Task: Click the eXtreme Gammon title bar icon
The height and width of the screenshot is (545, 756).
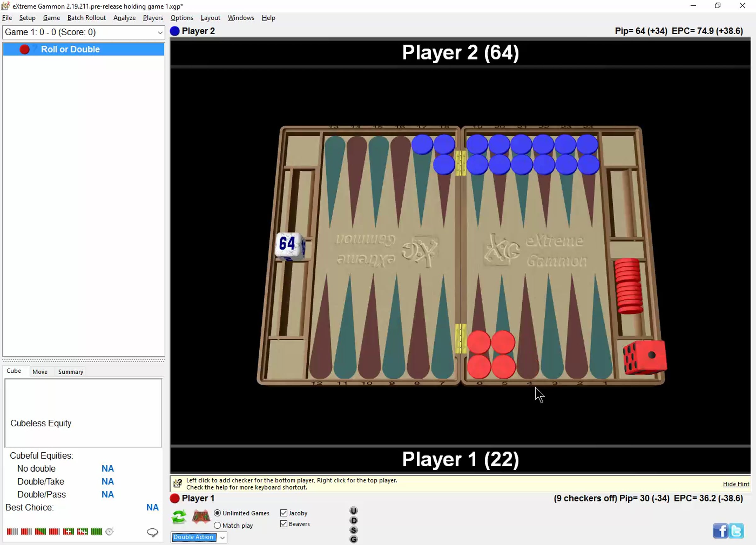Action: (5, 6)
